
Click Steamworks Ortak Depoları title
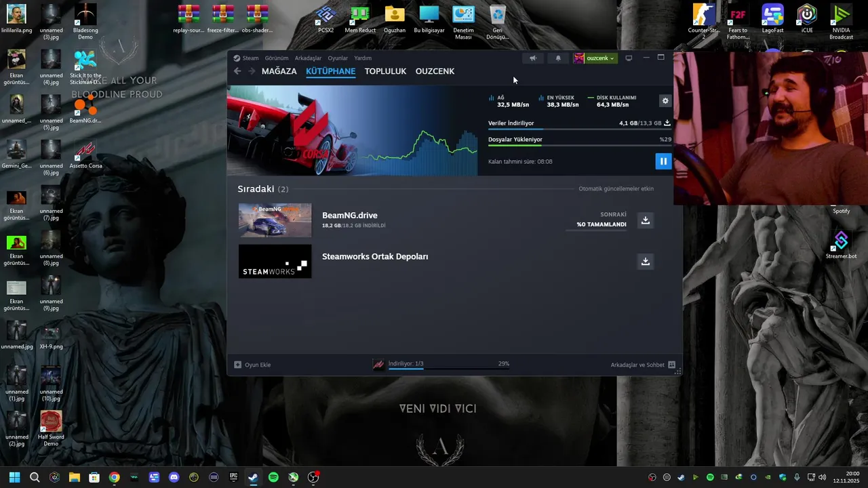[375, 256]
